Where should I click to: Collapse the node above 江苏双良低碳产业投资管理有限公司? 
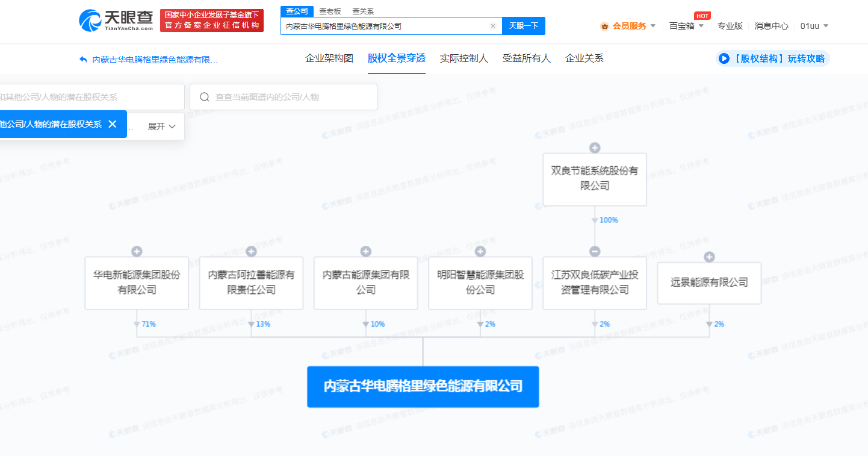[x=595, y=252]
